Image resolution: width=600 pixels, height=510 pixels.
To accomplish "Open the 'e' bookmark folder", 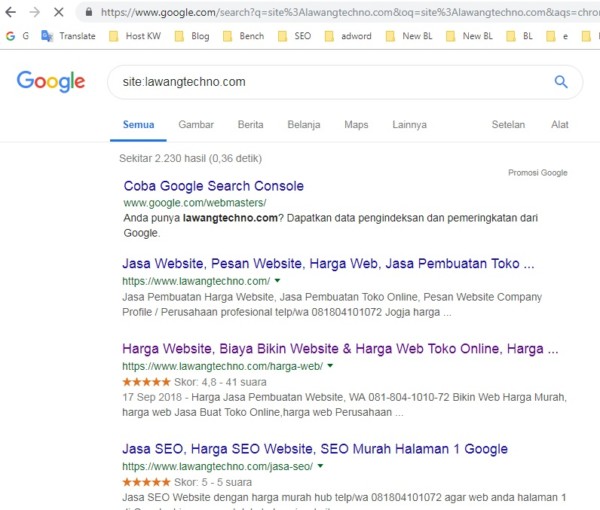I will pyautogui.click(x=557, y=36).
